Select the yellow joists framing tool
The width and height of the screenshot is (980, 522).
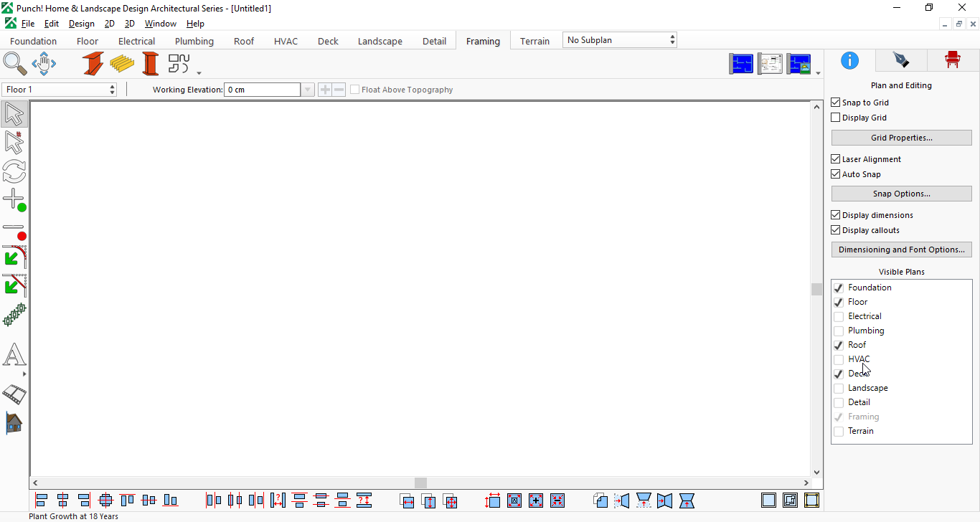pos(122,64)
